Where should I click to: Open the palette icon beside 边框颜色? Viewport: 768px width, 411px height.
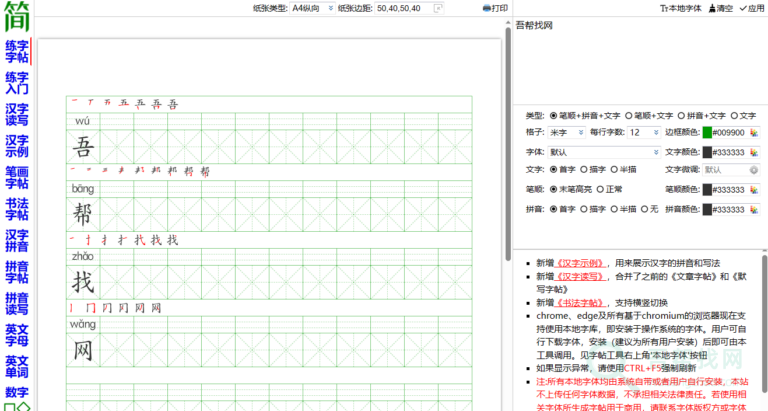754,132
